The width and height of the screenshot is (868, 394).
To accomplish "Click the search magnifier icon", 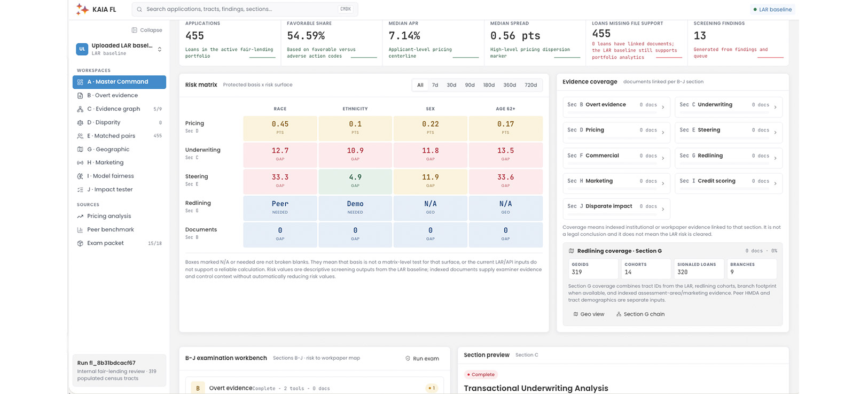I will [x=139, y=9].
